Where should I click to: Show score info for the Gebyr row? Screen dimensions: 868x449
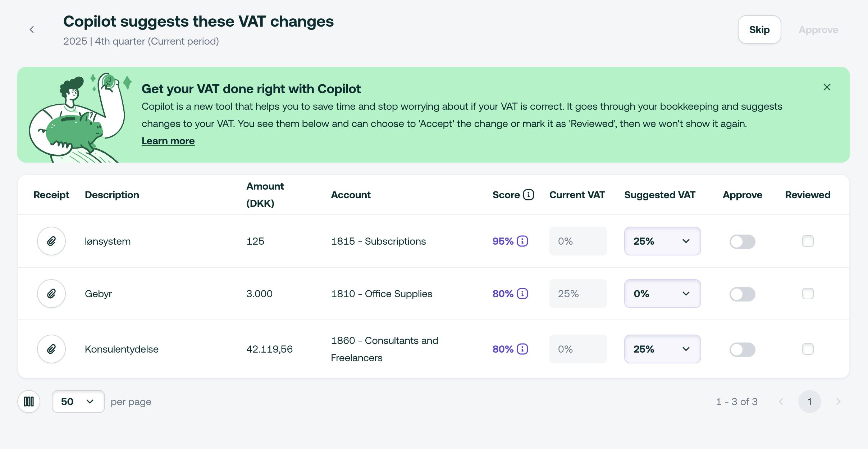pyautogui.click(x=522, y=294)
